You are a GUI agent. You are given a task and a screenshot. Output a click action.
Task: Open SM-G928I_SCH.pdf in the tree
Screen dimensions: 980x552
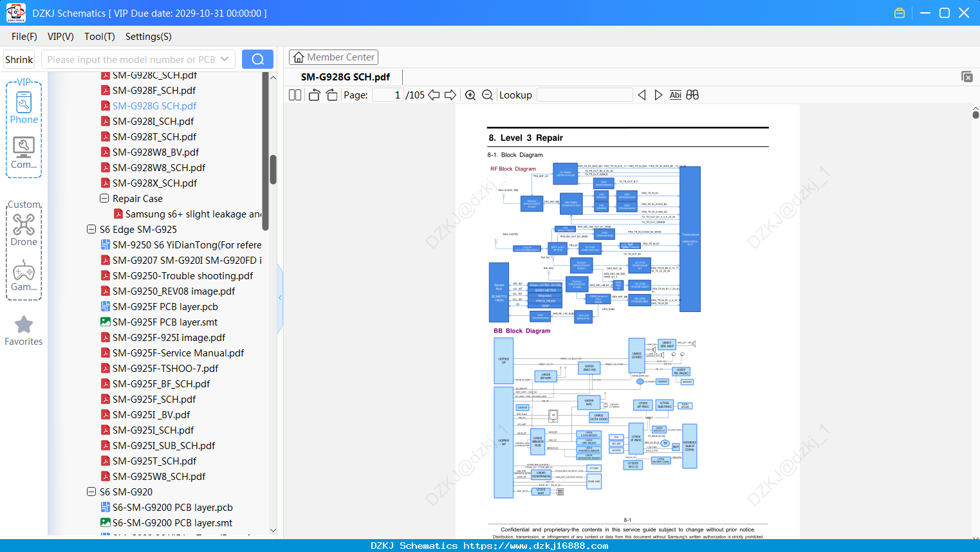click(153, 122)
